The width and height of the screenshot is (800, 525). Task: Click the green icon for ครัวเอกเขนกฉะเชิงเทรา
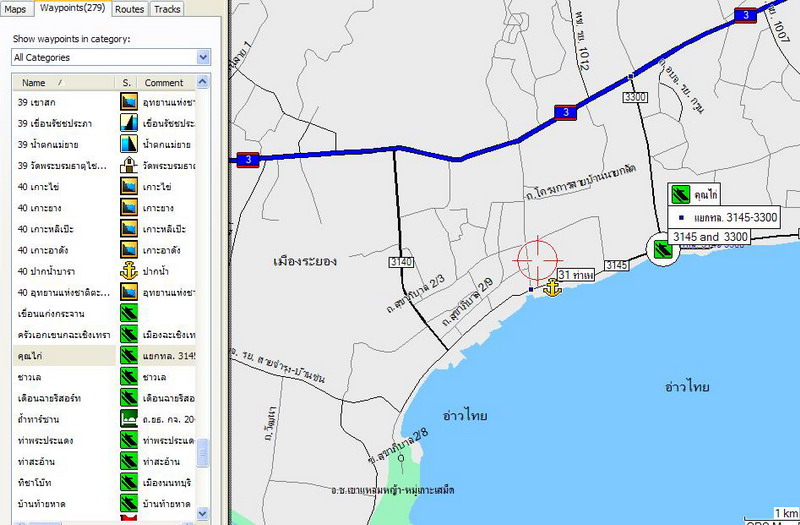pos(129,334)
